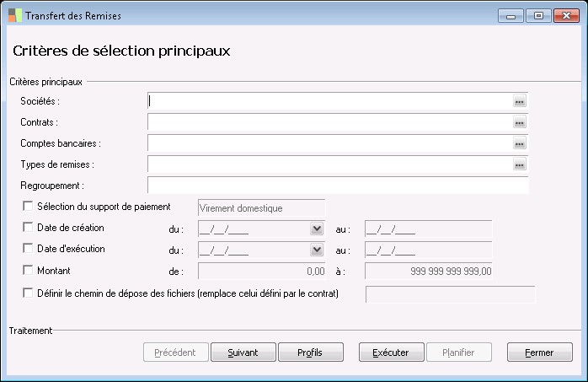The image size is (588, 382).
Task: Open the Sociétés browse ellipsis button
Action: (x=520, y=101)
